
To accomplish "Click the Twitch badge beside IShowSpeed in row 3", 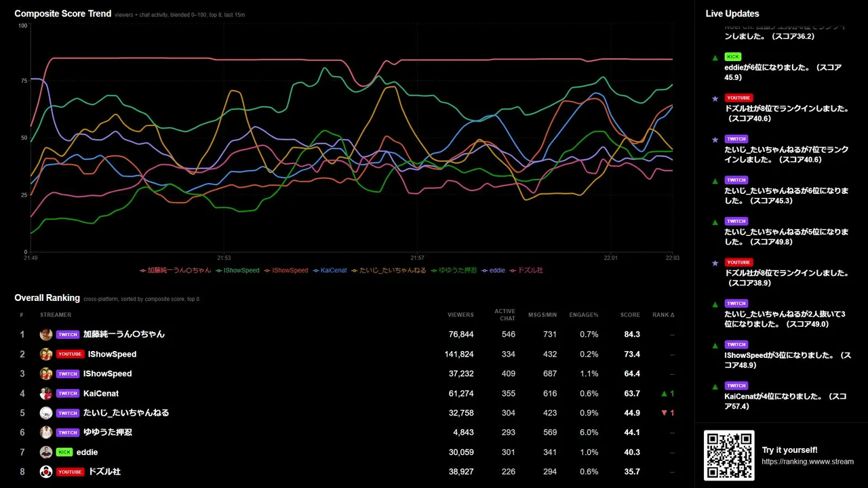I will 68,374.
